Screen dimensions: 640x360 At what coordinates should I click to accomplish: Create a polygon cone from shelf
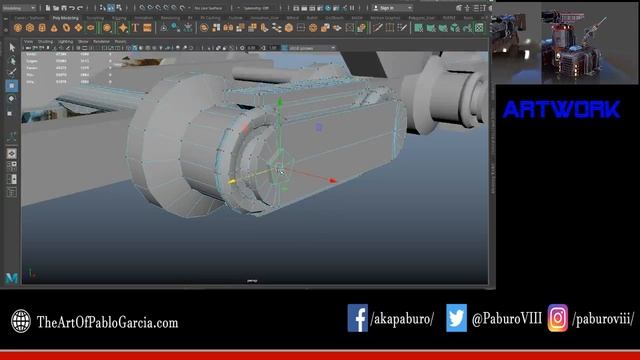pos(54,28)
